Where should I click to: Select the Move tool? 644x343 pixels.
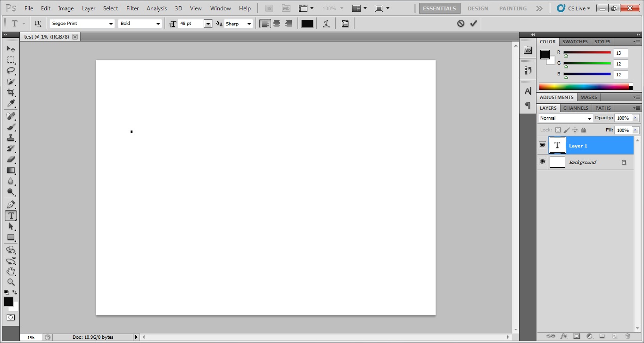click(x=10, y=49)
